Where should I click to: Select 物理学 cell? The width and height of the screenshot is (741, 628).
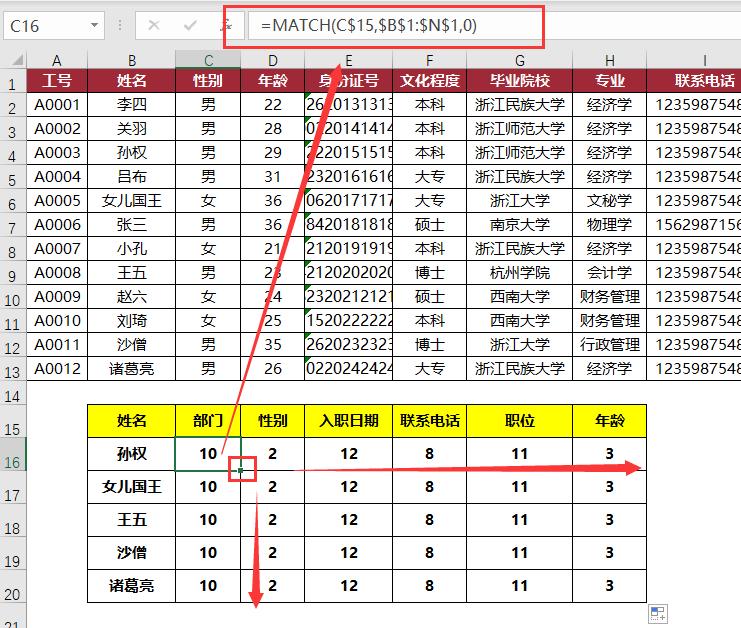coord(609,224)
